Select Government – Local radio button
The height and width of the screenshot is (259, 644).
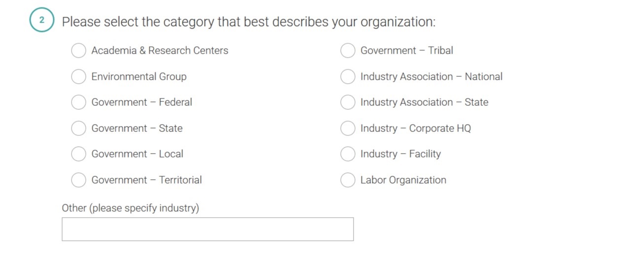pyautogui.click(x=79, y=154)
